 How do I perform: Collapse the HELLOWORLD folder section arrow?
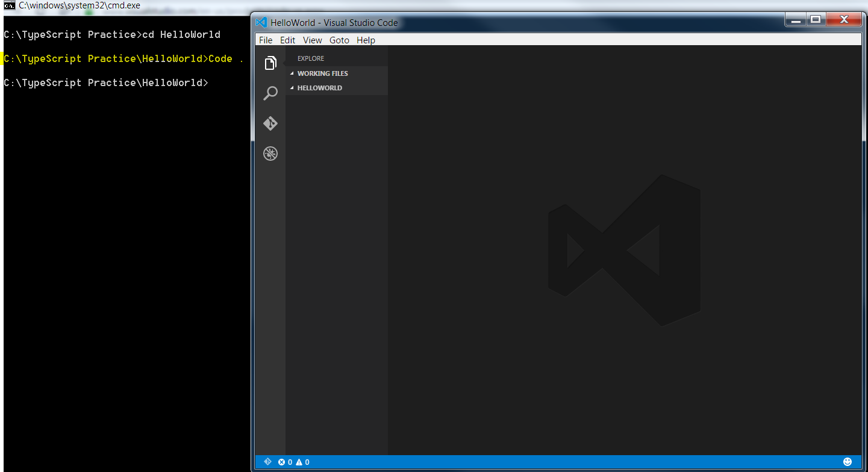(292, 88)
